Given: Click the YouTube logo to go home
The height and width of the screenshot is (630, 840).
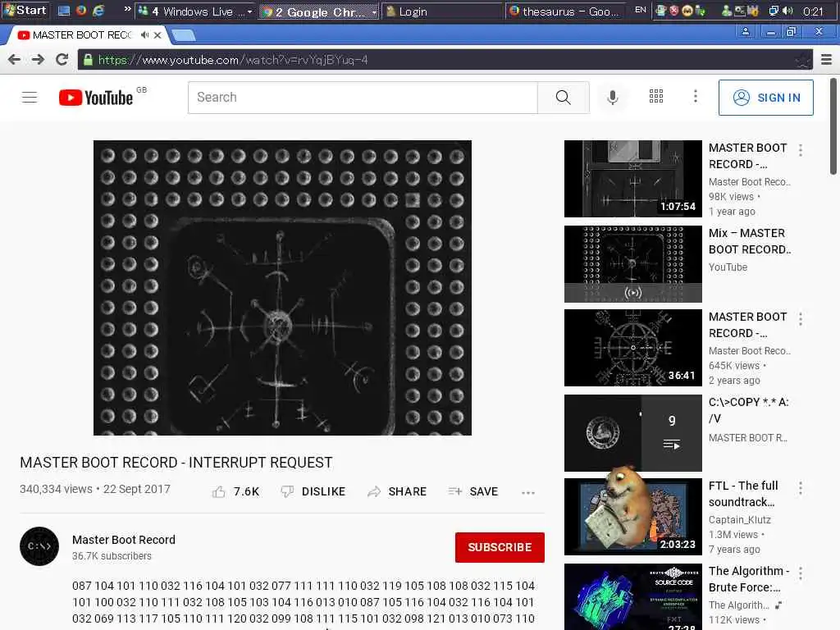Looking at the screenshot, I should 97,98.
